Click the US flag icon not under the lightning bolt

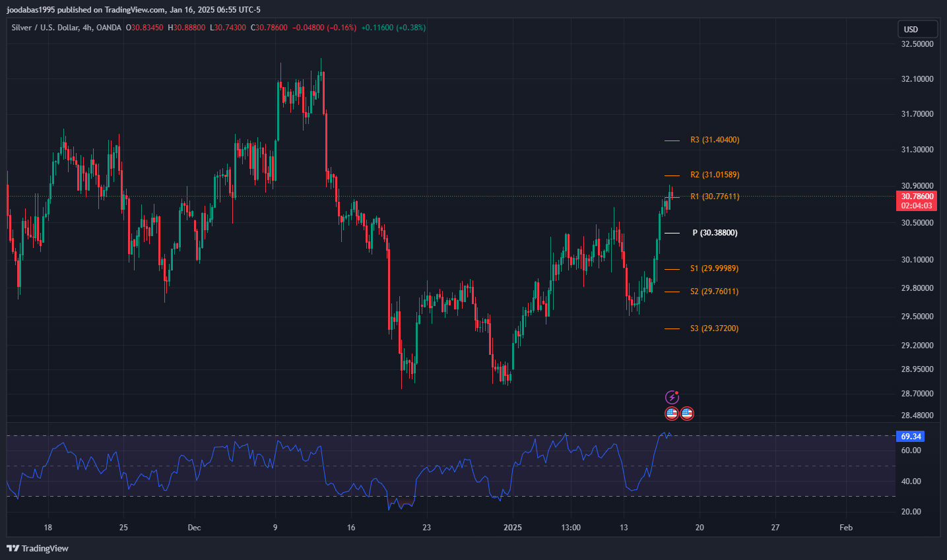pos(687,414)
